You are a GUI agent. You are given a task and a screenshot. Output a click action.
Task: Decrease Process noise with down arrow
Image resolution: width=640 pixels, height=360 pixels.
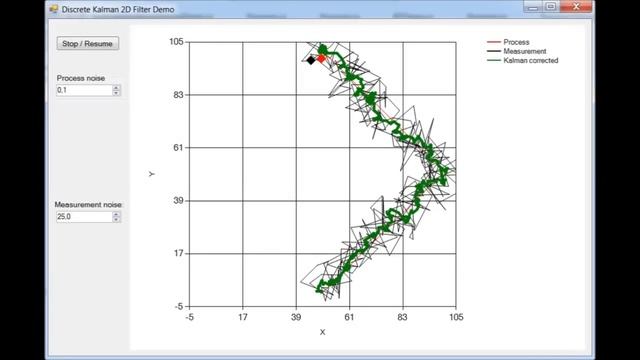pyautogui.click(x=116, y=93)
